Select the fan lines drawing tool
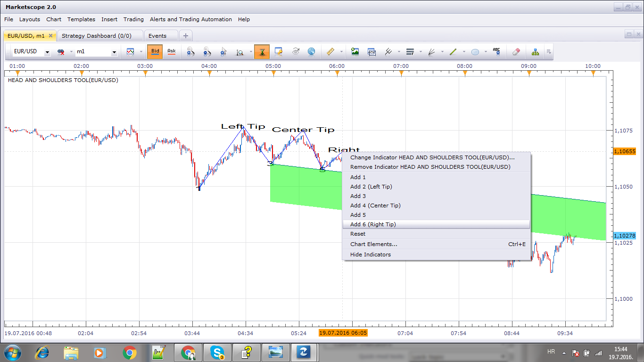 431,51
